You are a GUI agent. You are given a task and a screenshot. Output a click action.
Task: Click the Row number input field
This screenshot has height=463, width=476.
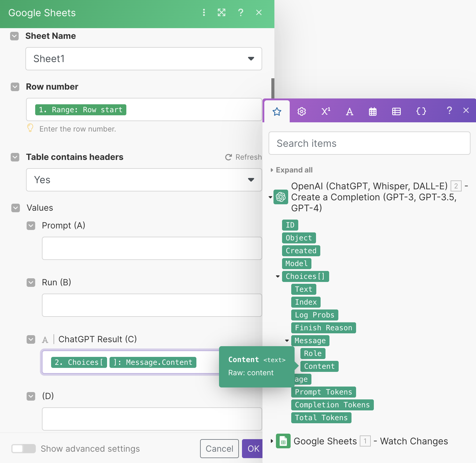pyautogui.click(x=144, y=109)
